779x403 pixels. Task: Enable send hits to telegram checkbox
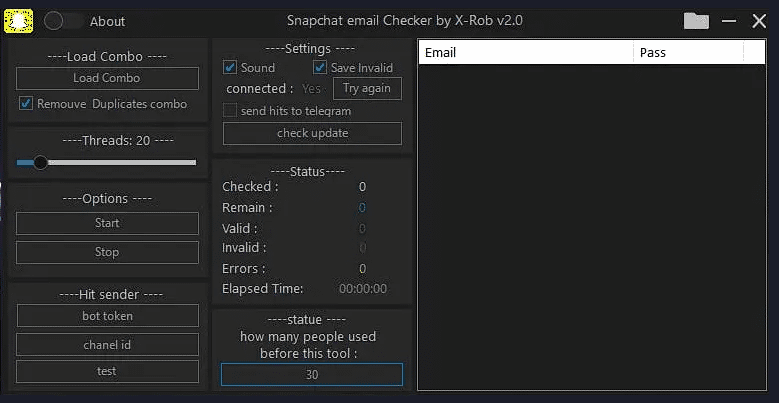231,111
